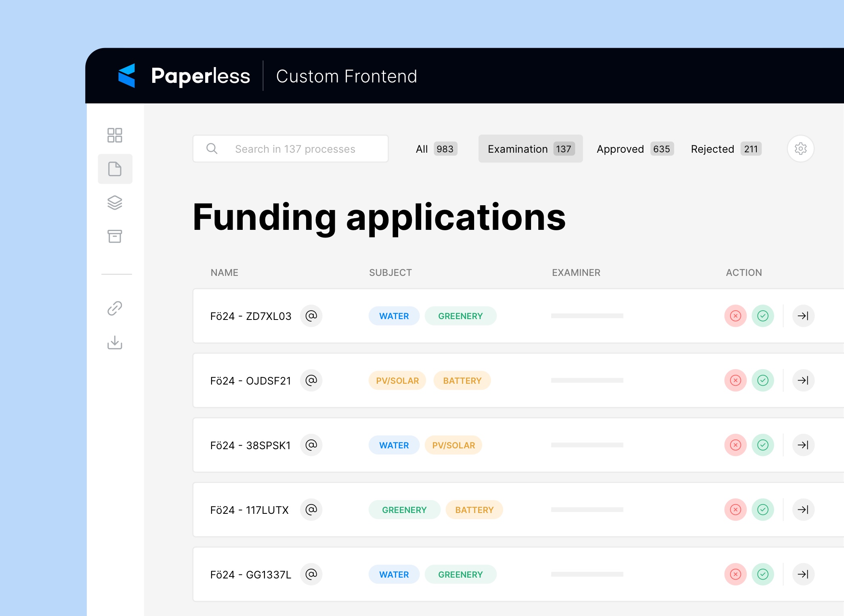Open the settings gear next to filter tabs

tap(800, 149)
